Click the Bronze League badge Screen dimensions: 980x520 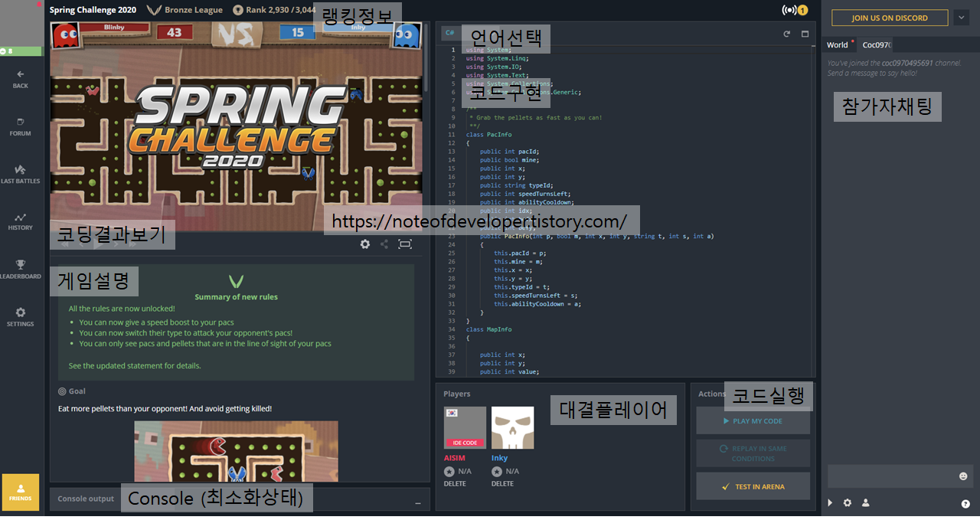click(185, 10)
